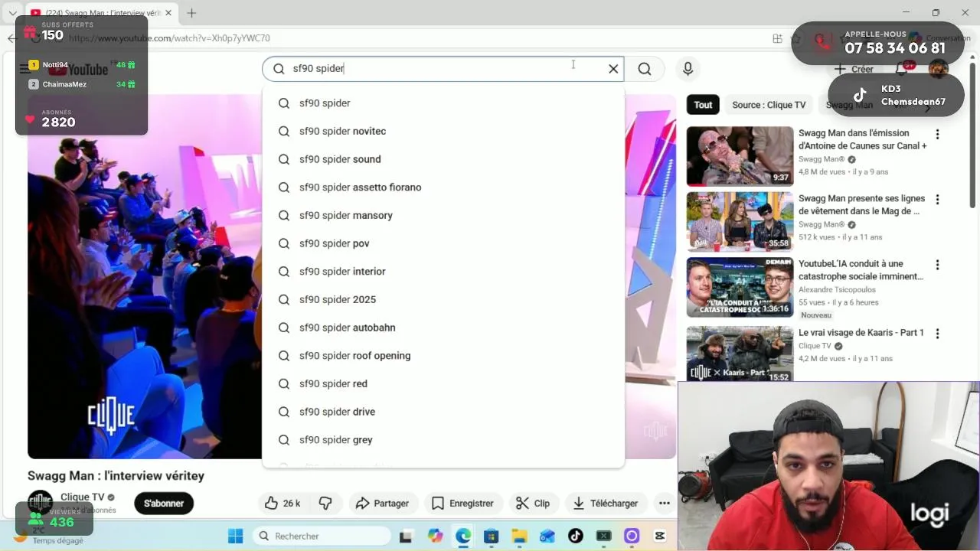
Task: Open thumbnail of 1:36:16 YoutubeL'IA video
Action: pos(740,287)
